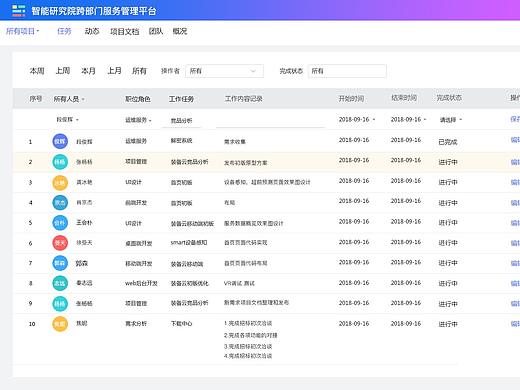Click the 工作内容记录 column header
The width and height of the screenshot is (520, 390).
point(244,99)
